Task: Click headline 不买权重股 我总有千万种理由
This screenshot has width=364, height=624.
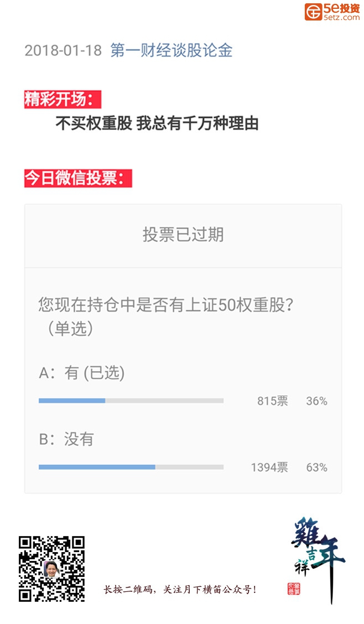Action: [x=157, y=123]
